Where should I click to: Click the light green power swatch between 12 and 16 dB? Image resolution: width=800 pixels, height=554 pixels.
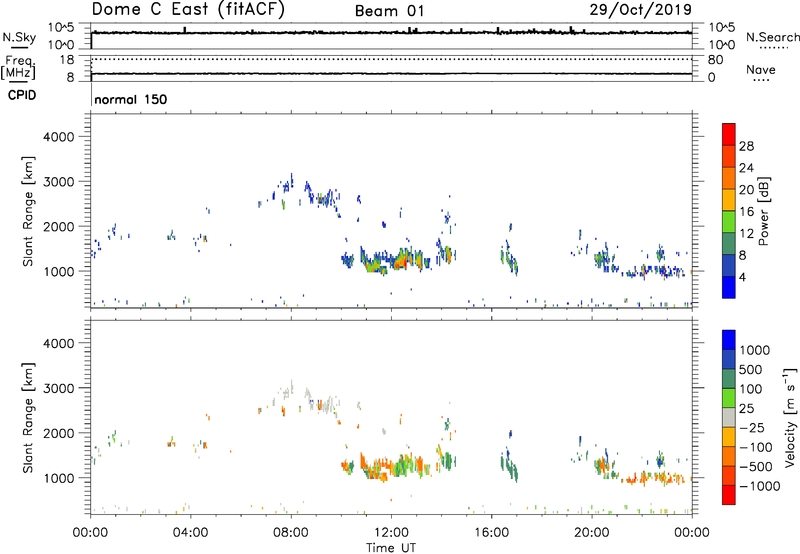pyautogui.click(x=729, y=222)
